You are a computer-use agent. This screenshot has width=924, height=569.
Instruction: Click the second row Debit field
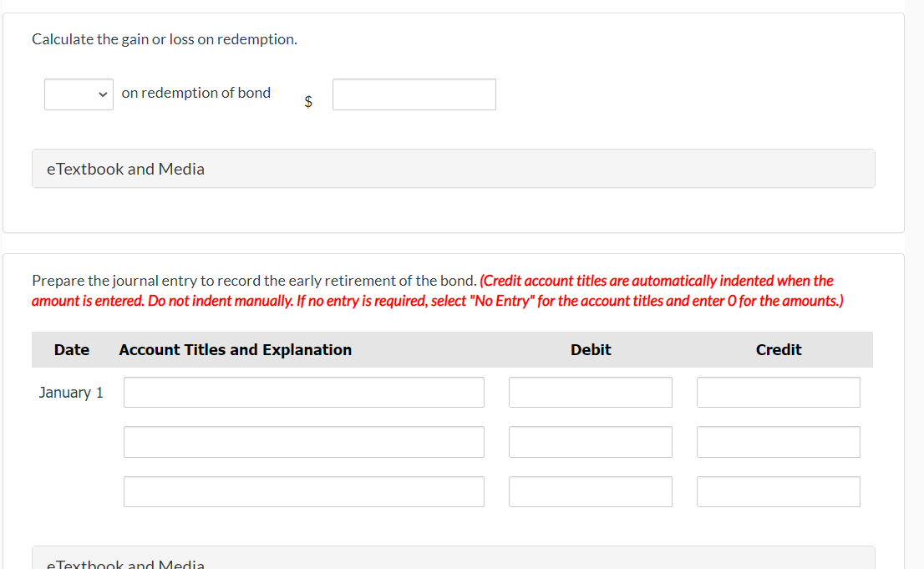coord(591,442)
